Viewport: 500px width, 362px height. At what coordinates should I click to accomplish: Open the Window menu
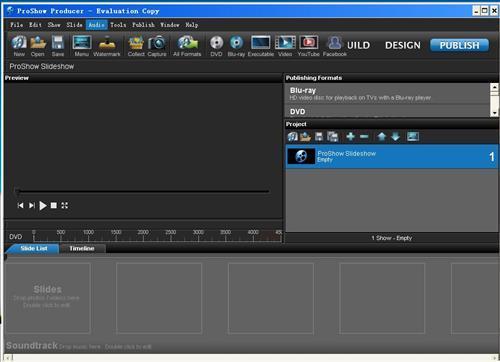(170, 25)
